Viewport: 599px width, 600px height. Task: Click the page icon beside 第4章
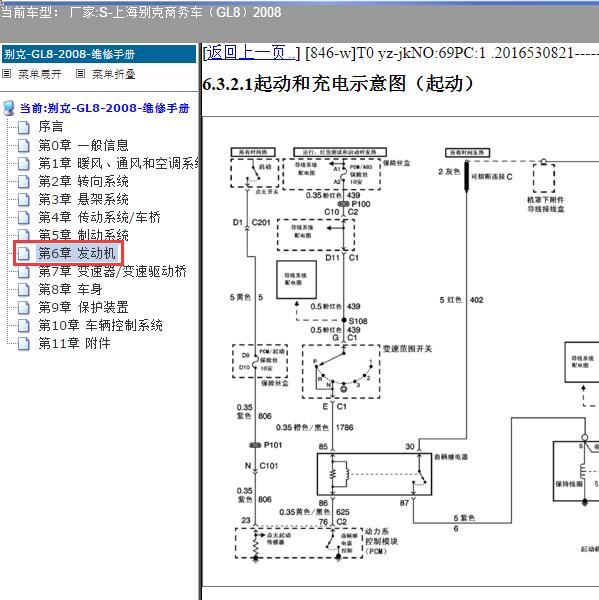[24, 218]
